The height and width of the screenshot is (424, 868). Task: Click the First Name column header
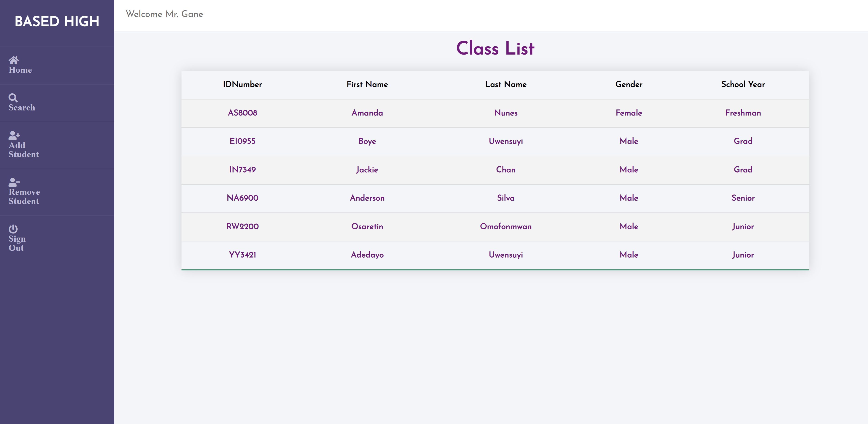tap(367, 84)
